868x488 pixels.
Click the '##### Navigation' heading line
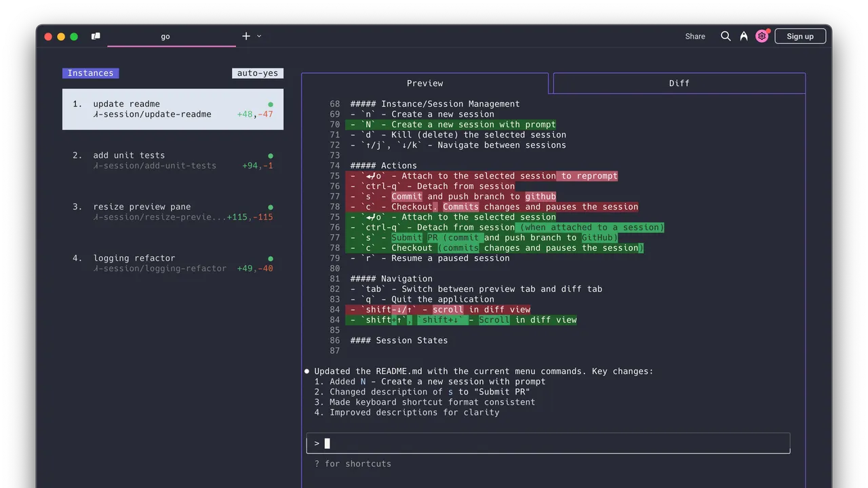[391, 279]
